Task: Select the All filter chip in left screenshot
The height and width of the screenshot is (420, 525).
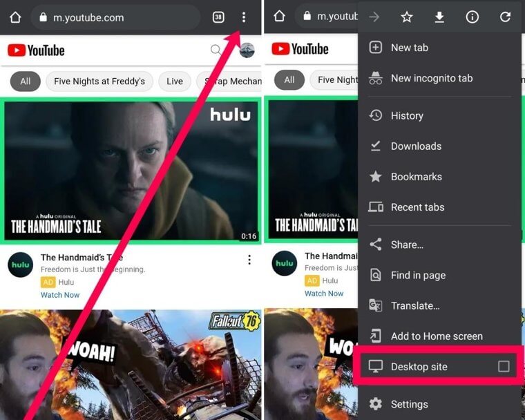Action: (x=26, y=82)
